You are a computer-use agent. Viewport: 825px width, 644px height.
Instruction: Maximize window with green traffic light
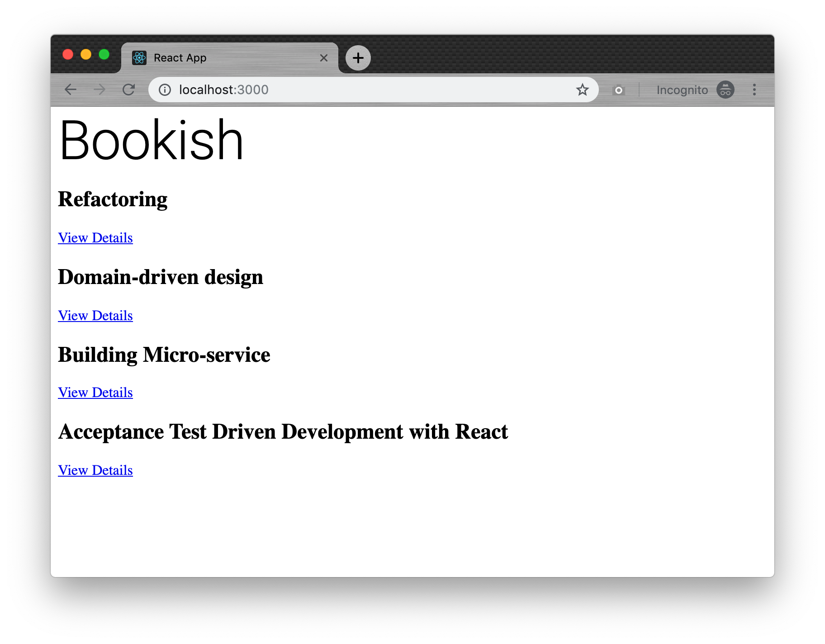(x=104, y=54)
